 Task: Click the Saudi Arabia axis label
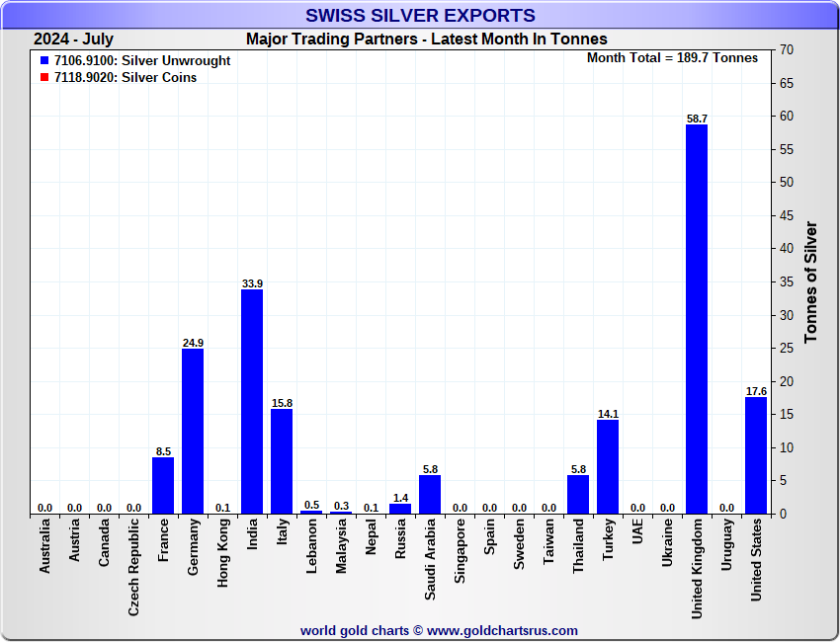tap(431, 563)
